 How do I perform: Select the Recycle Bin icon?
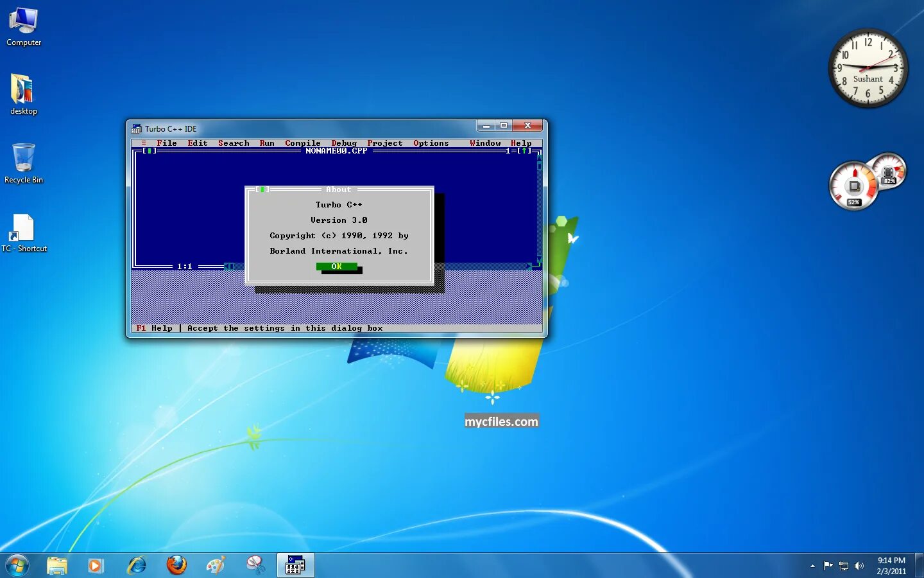tap(24, 163)
